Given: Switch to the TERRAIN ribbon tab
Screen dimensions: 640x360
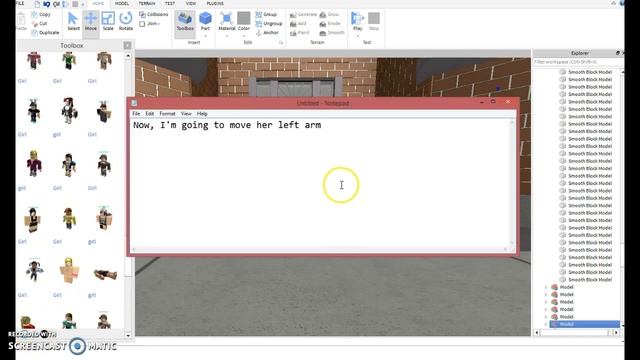Looking at the screenshot, I should pyautogui.click(x=147, y=3).
